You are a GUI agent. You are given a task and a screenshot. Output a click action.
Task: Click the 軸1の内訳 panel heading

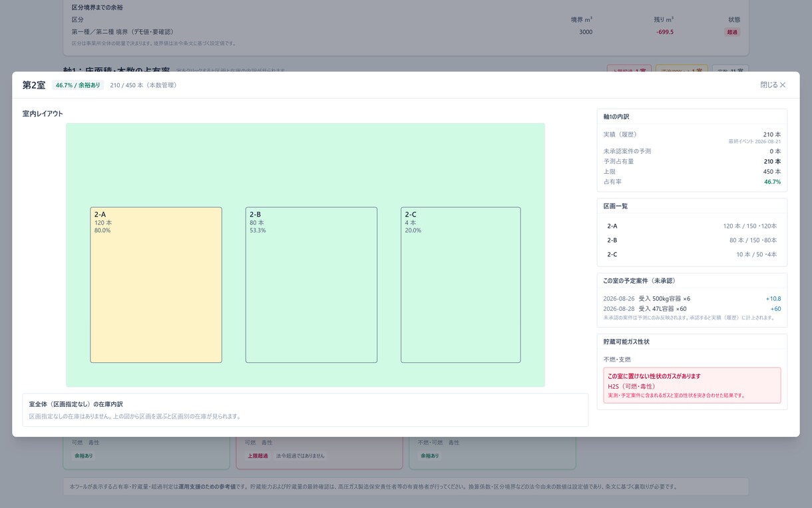616,117
